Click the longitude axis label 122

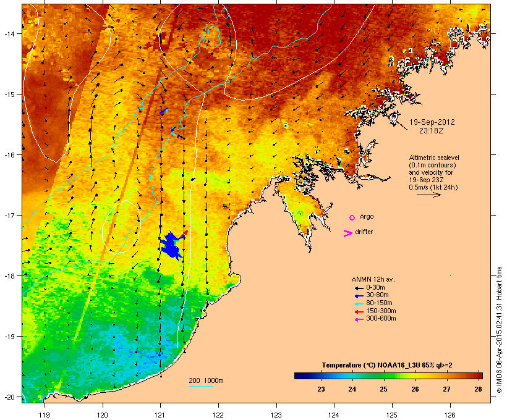(x=218, y=415)
